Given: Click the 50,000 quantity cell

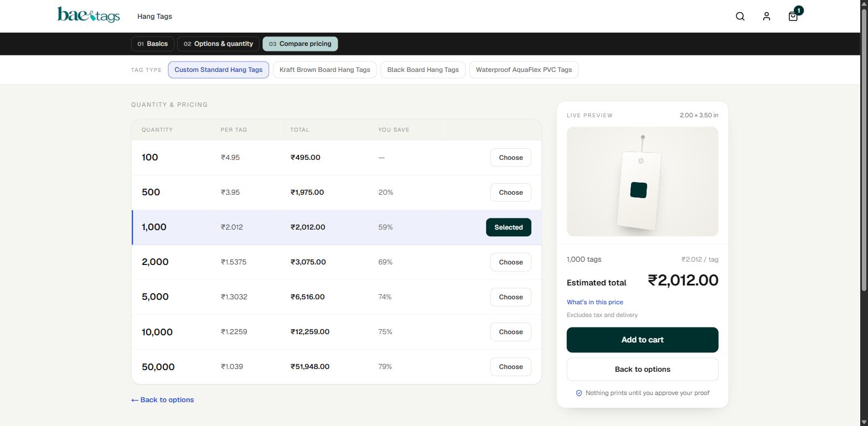Looking at the screenshot, I should tap(158, 367).
